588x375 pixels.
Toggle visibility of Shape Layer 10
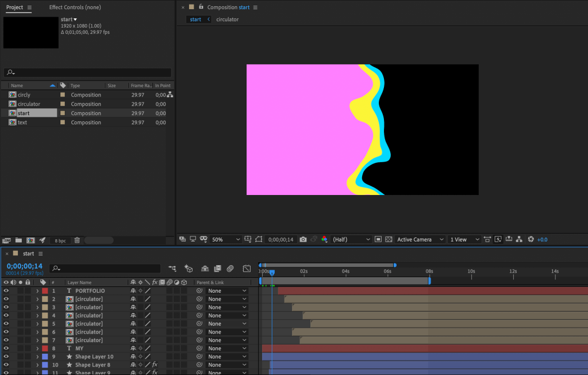pyautogui.click(x=6, y=357)
